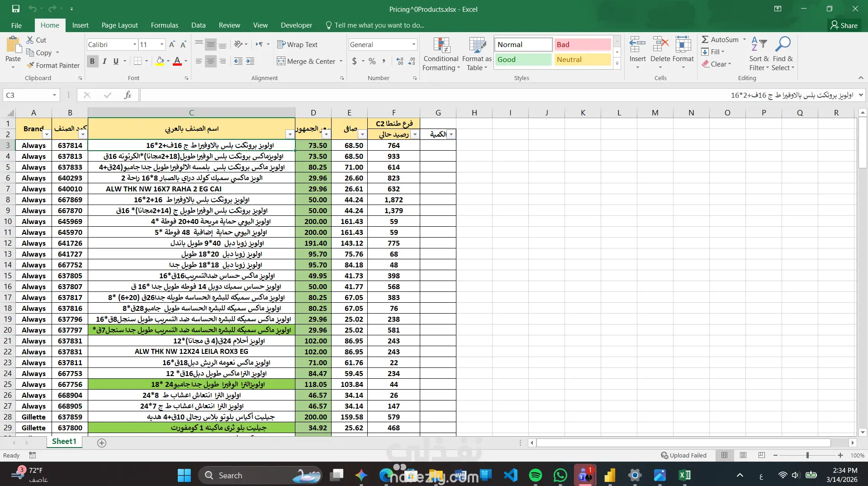Click the Insert Function fx icon

[128, 95]
